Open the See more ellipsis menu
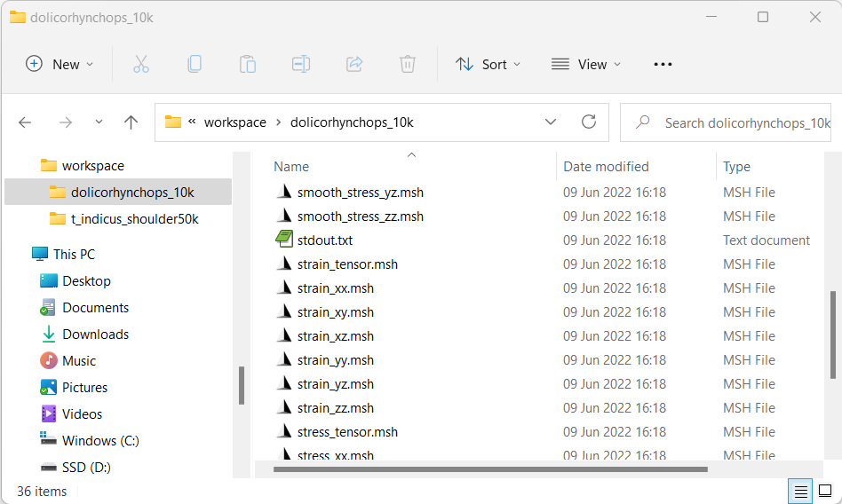Screen dimensions: 842x504 pos(663,64)
